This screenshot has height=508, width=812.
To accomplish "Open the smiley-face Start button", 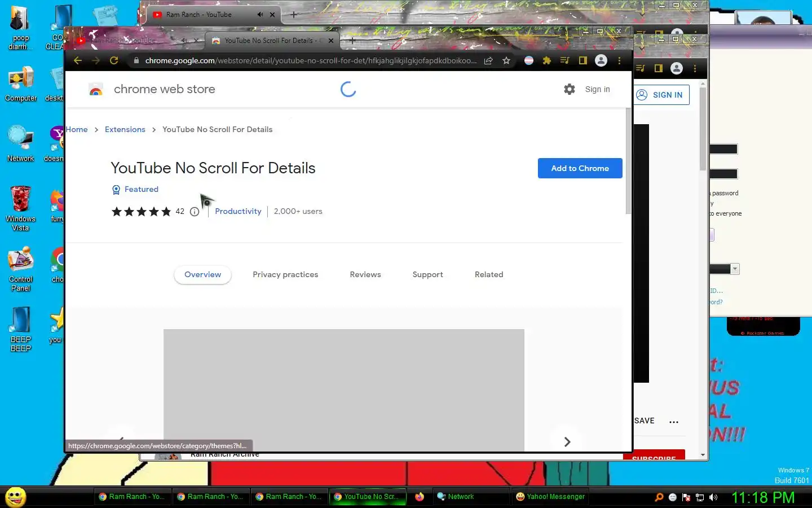I will 16,497.
